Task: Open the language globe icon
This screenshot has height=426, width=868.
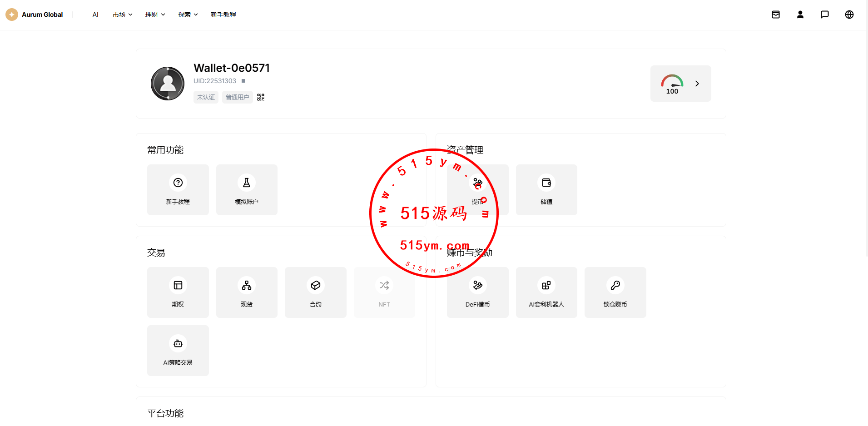Action: (x=849, y=15)
